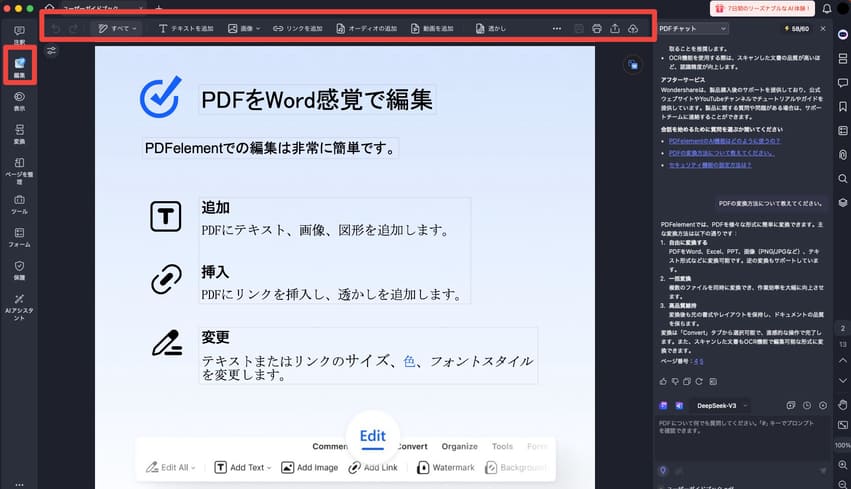Click the cloud upload icon

[x=633, y=28]
